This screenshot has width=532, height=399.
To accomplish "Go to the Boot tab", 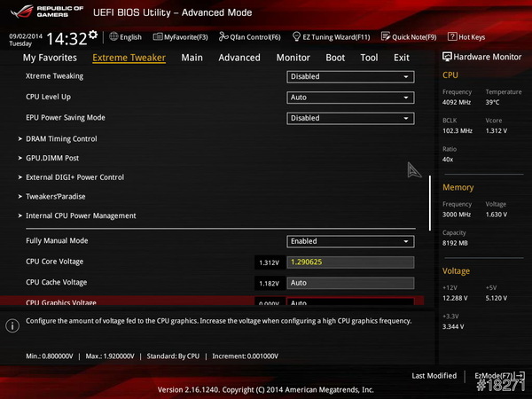I will tap(335, 58).
